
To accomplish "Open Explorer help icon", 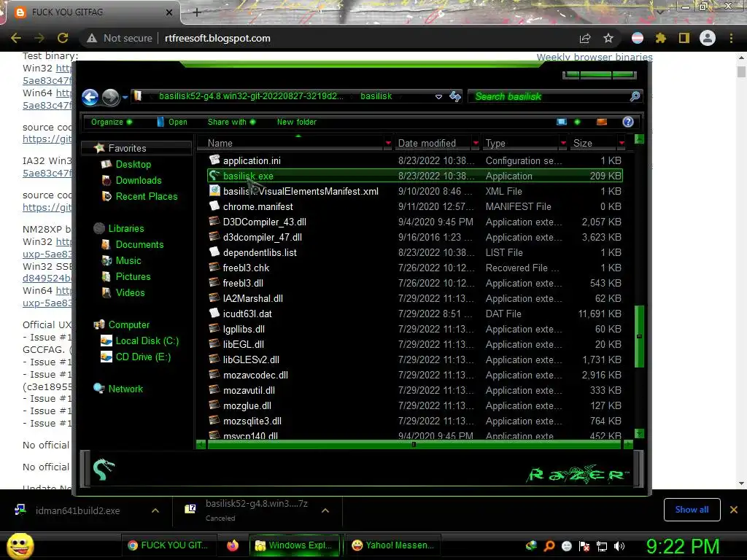I will pyautogui.click(x=628, y=122).
